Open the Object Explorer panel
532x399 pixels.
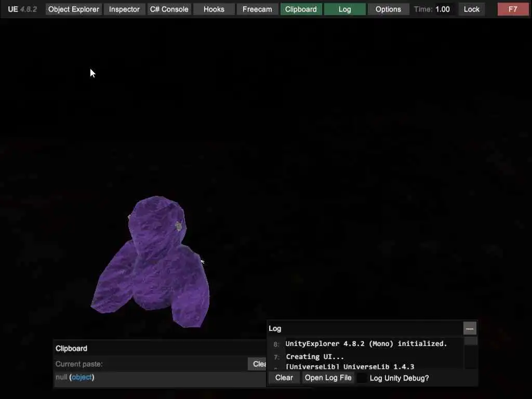pos(74,9)
